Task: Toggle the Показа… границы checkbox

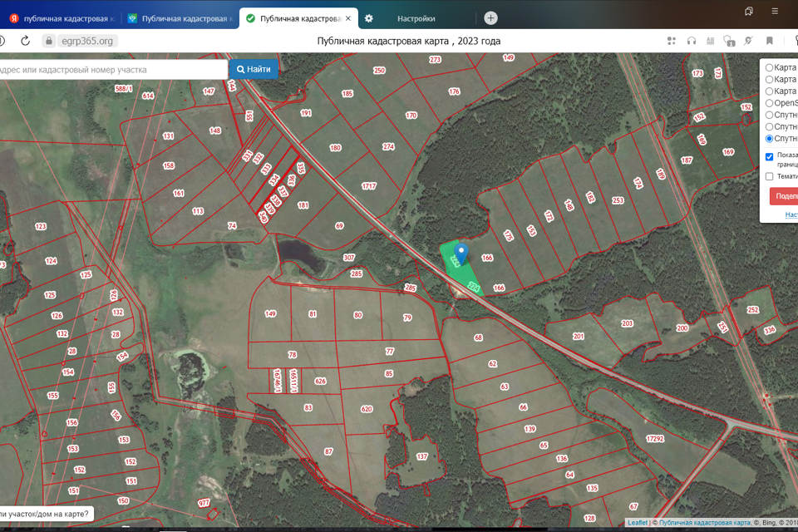Action: [x=769, y=156]
